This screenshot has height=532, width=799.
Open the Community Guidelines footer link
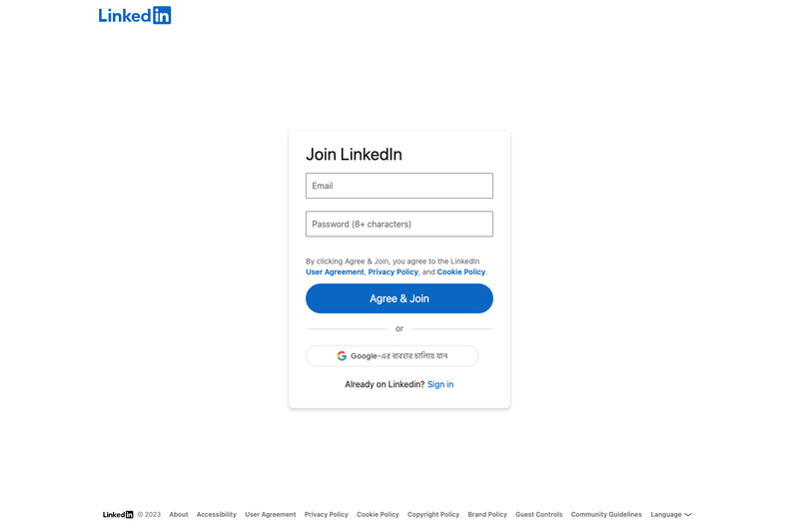606,515
